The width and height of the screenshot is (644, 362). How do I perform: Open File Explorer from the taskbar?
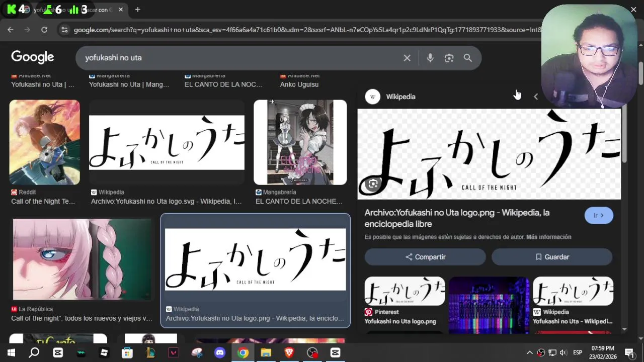pos(266,353)
